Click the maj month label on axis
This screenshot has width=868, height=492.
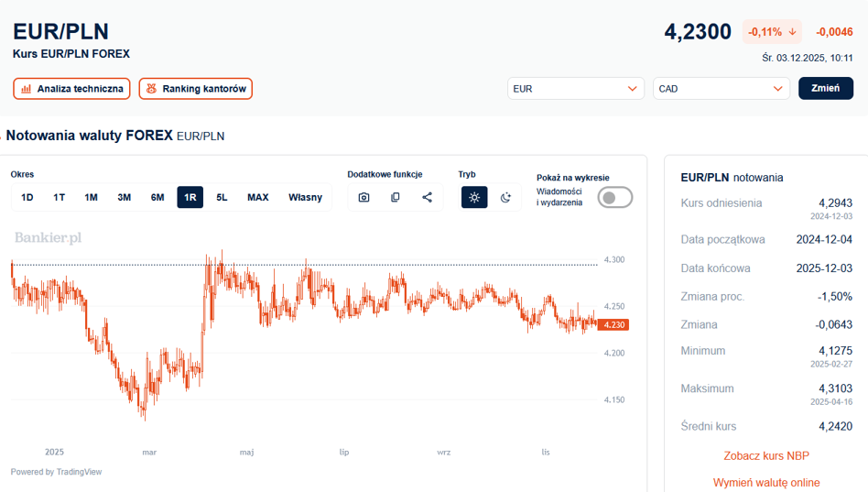[246, 452]
